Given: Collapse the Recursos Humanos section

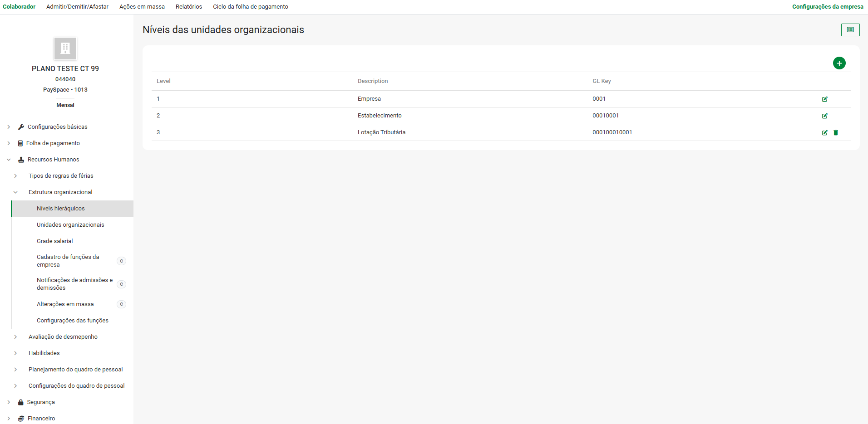Looking at the screenshot, I should [x=9, y=160].
